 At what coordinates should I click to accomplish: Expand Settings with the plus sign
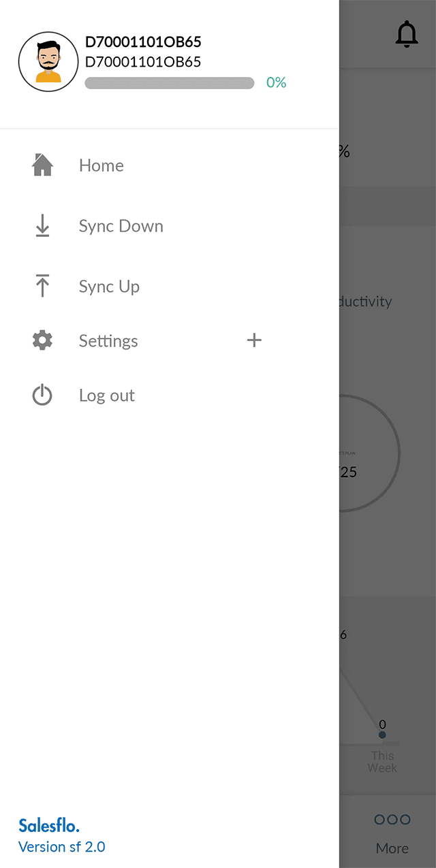click(254, 340)
